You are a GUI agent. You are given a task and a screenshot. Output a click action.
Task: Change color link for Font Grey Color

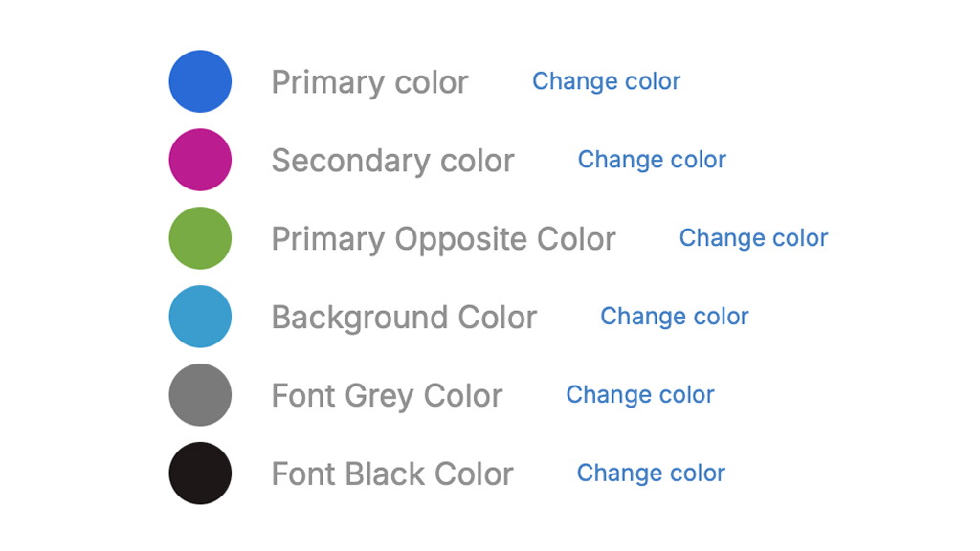(x=640, y=395)
